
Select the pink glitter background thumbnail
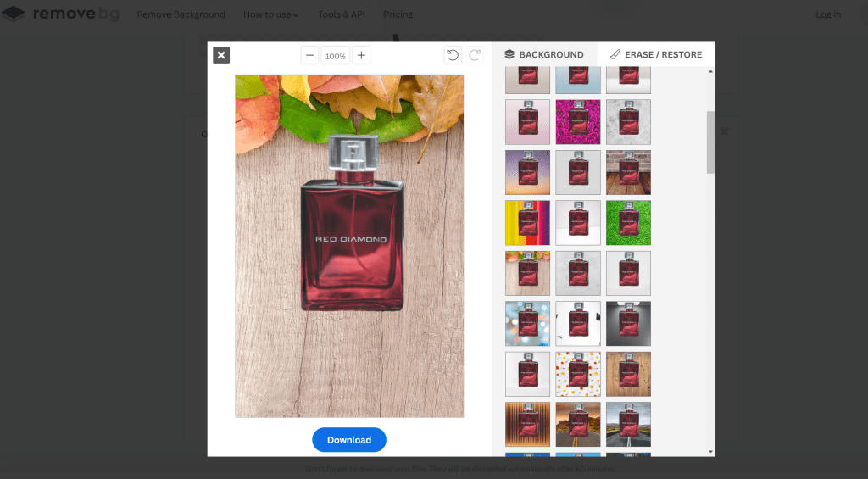578,122
